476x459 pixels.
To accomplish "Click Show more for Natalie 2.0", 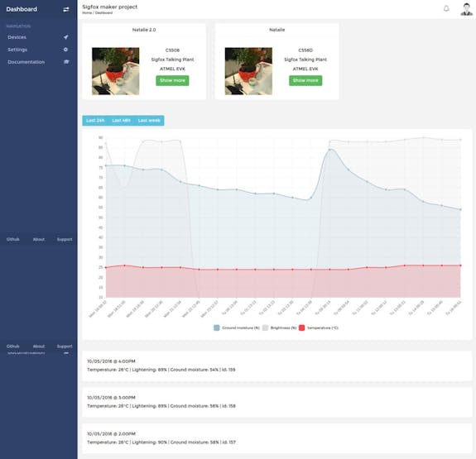I will [x=172, y=80].
